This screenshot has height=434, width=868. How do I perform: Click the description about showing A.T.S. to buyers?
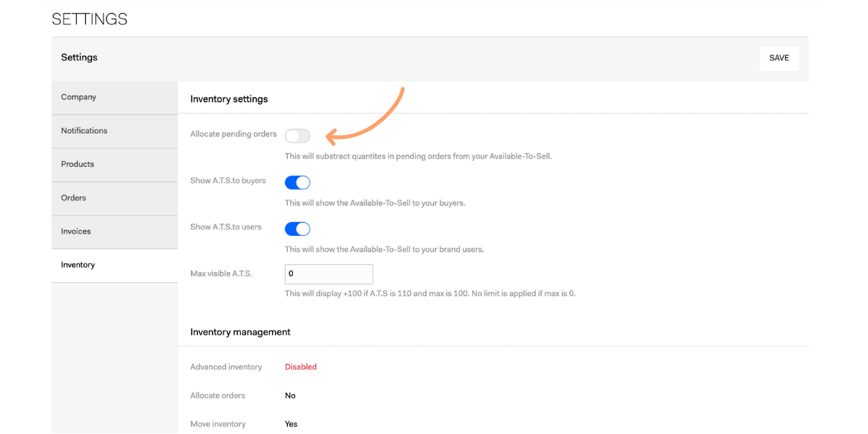[375, 203]
